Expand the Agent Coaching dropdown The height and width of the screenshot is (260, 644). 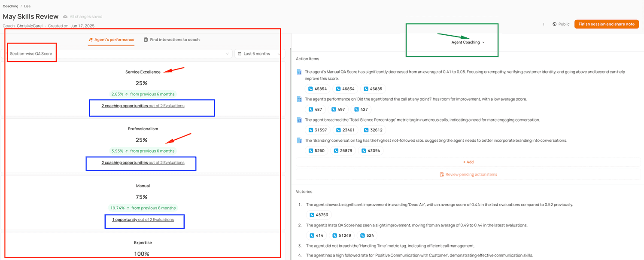pos(468,42)
